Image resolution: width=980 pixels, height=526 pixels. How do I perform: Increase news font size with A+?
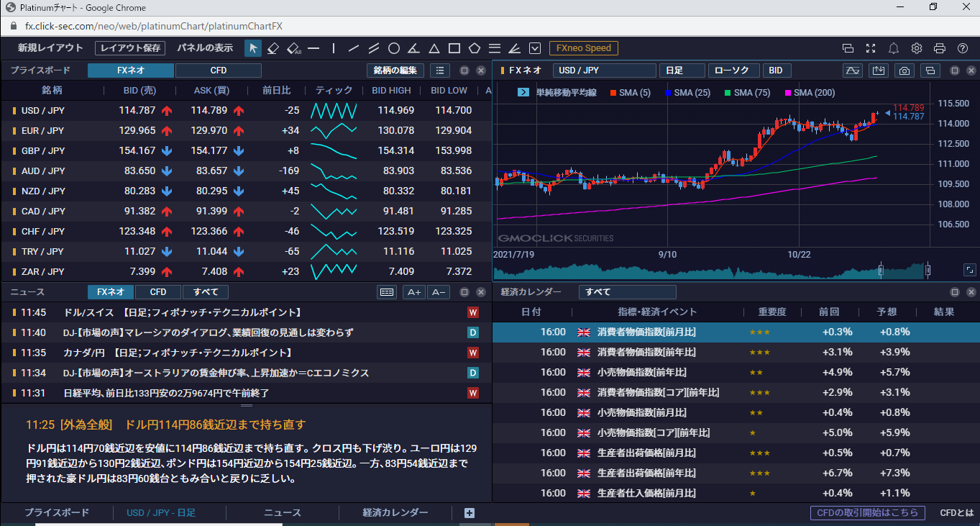click(413, 292)
